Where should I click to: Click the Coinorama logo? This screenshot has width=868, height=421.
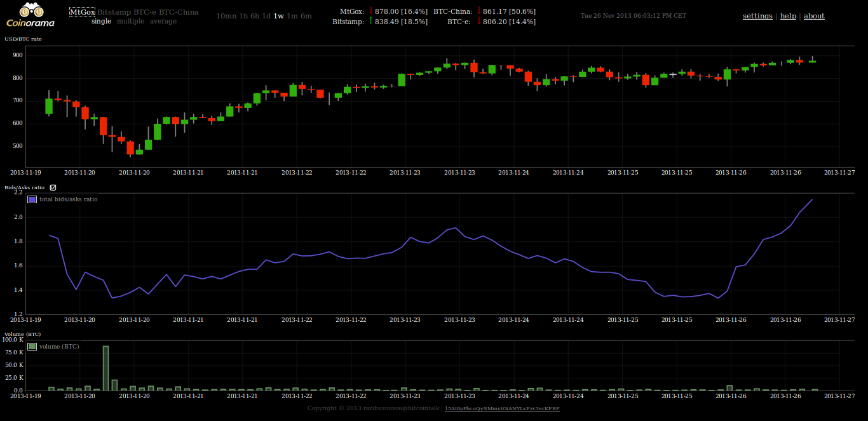coord(31,15)
